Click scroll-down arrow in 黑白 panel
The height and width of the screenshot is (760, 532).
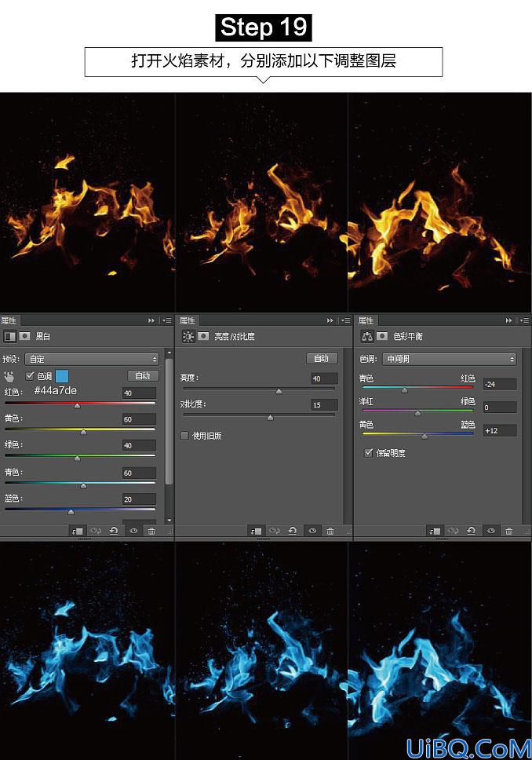[169, 520]
